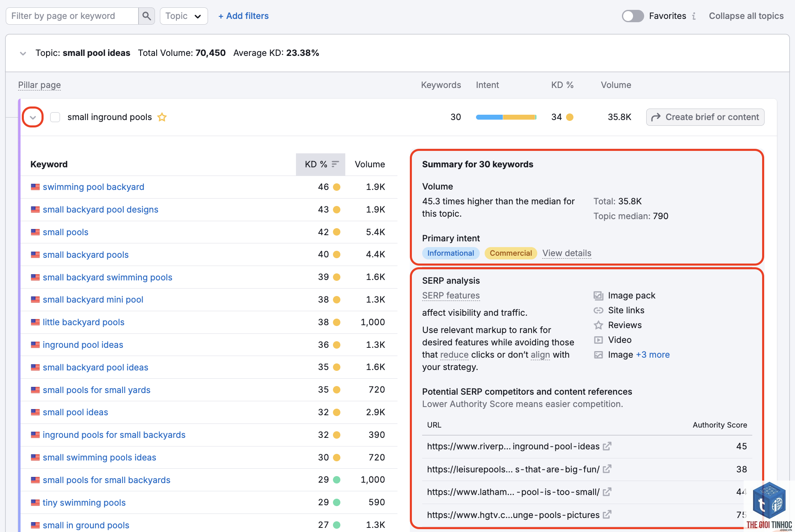795x532 pixels.
Task: Click the align underlined term
Action: (x=540, y=355)
